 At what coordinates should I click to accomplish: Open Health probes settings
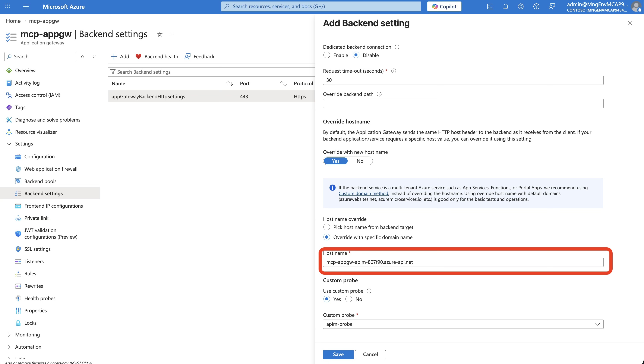coord(40,298)
